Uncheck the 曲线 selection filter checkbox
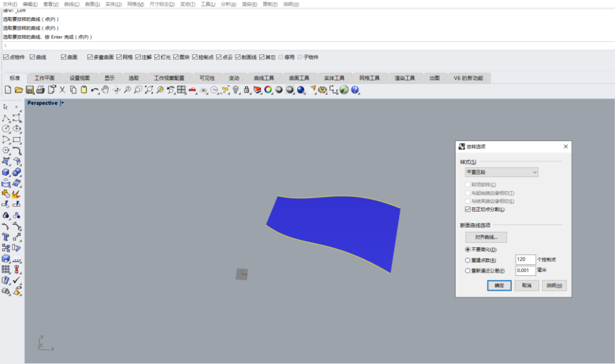 click(x=32, y=57)
